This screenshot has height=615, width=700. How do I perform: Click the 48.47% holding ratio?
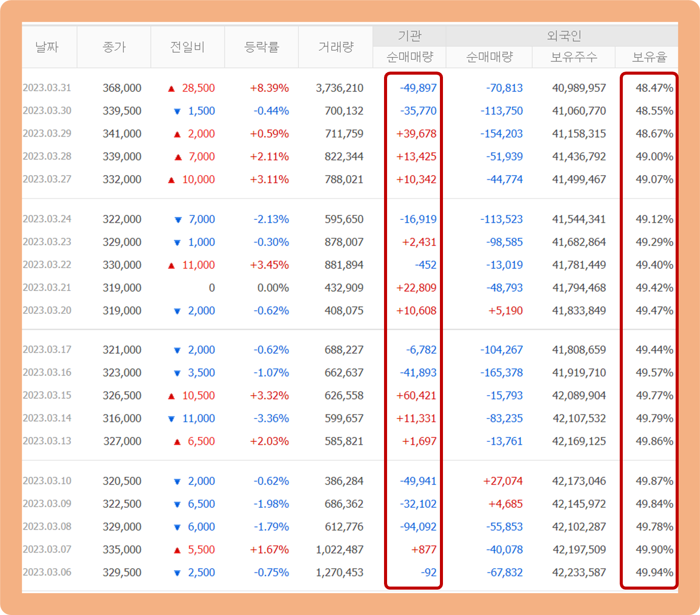pos(654,88)
